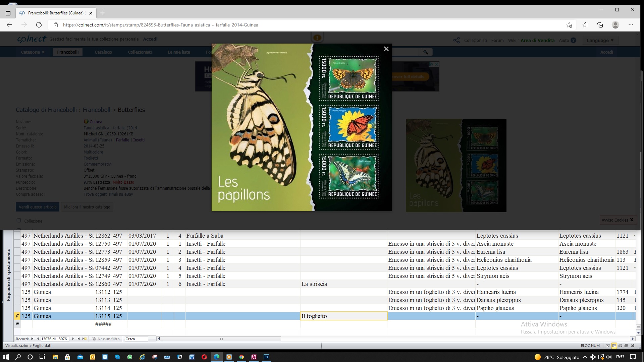Open the tab actions menu icon

click(x=8, y=13)
